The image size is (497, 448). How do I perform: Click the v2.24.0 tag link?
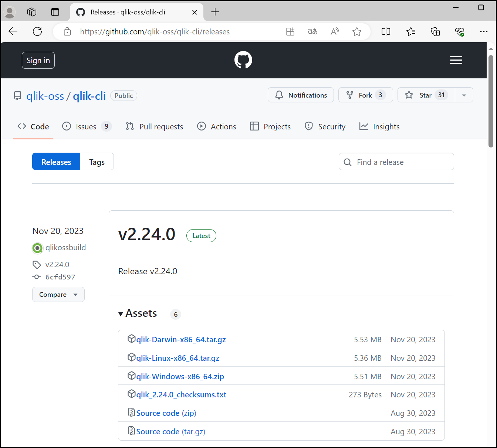[x=57, y=265]
